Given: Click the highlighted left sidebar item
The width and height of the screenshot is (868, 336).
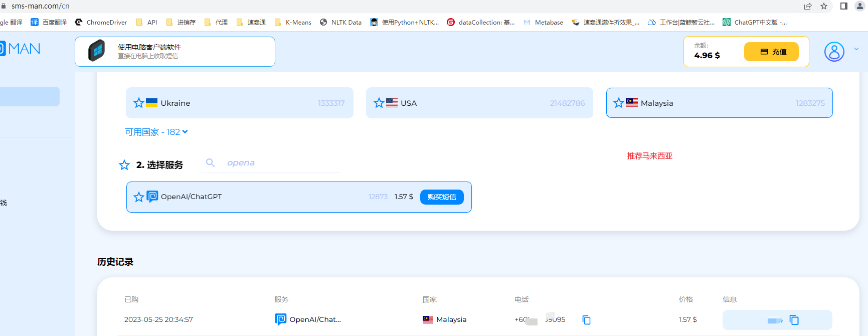Looking at the screenshot, I should pos(30,96).
